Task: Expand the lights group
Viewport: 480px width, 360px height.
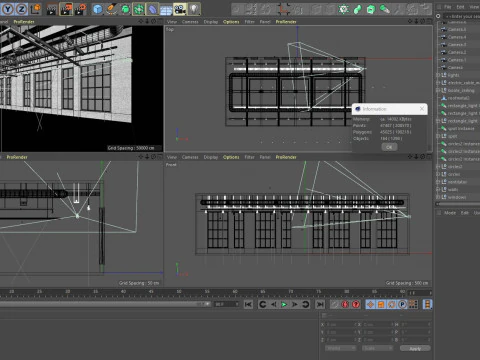Action: [x=438, y=75]
